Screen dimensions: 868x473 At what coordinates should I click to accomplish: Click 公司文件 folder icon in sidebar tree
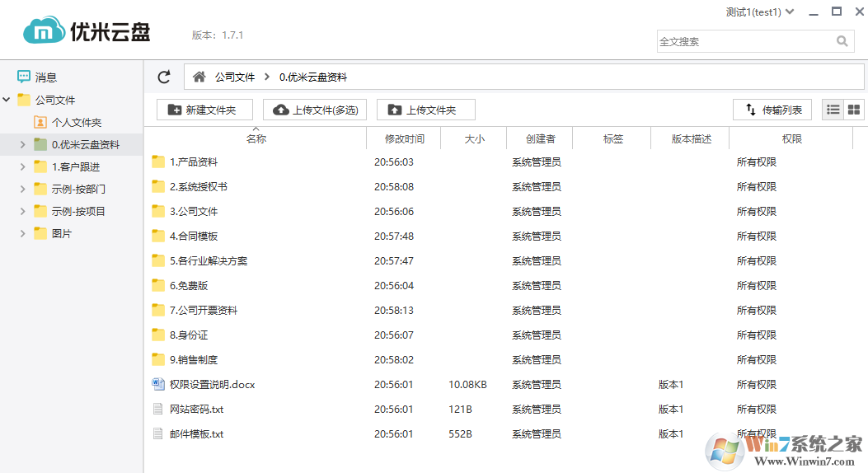pyautogui.click(x=24, y=100)
